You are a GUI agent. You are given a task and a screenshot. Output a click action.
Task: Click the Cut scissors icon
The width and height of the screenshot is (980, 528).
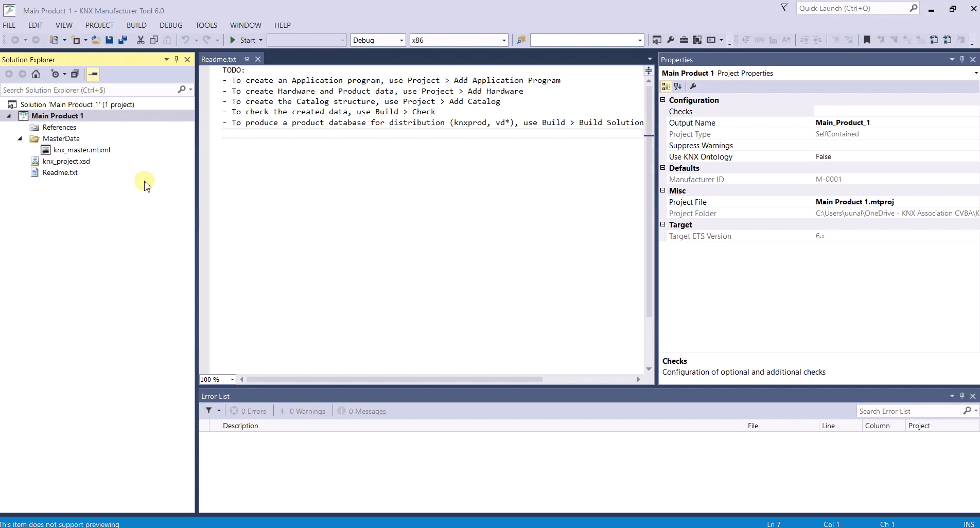coord(141,40)
